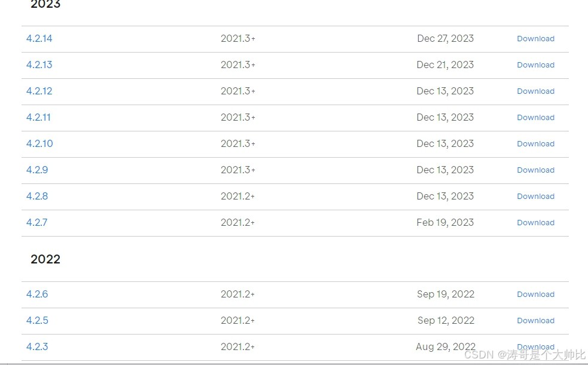Open version 4.2.11 link
The image size is (588, 365).
coord(38,117)
